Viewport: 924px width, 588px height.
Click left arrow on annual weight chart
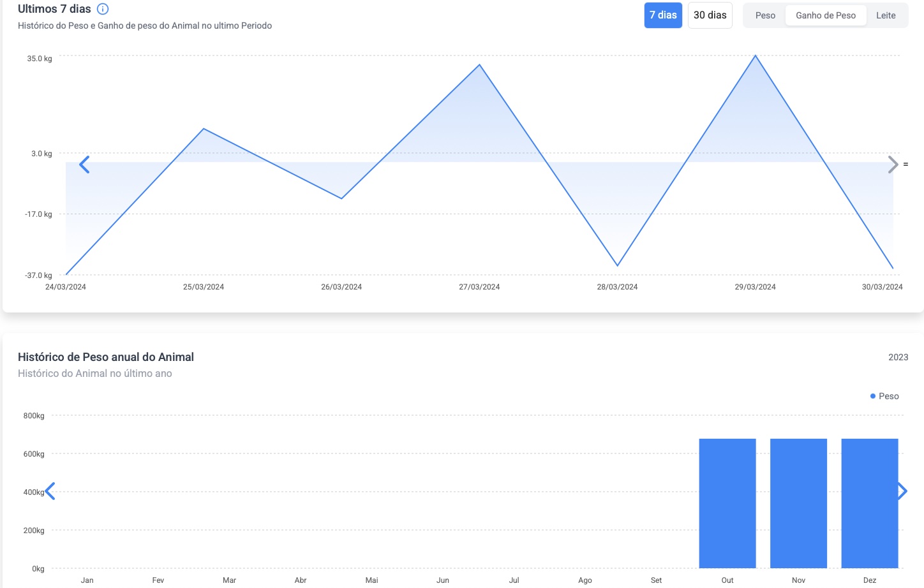click(50, 491)
